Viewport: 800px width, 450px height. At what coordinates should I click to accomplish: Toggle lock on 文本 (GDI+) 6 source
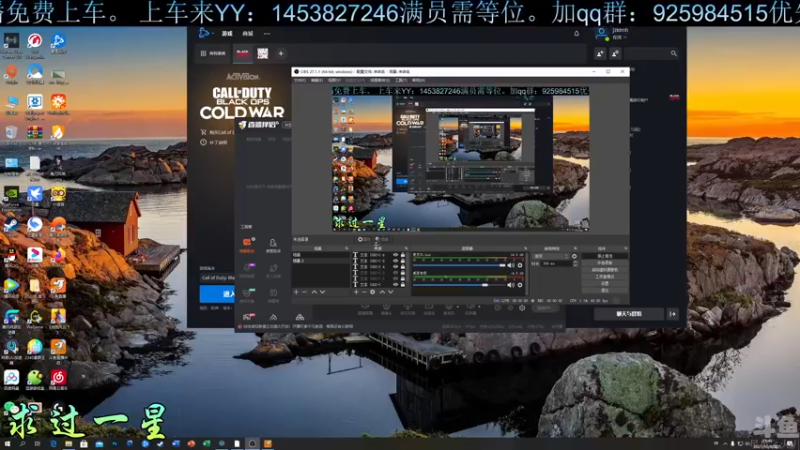coord(403,255)
